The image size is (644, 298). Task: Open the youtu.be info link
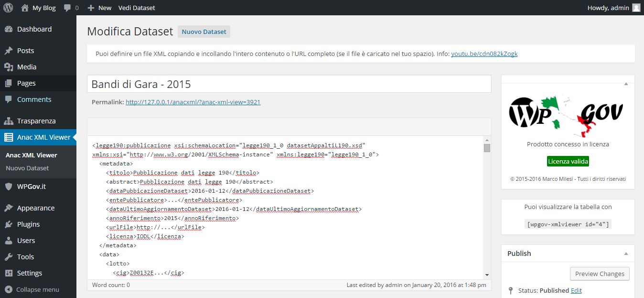click(484, 54)
